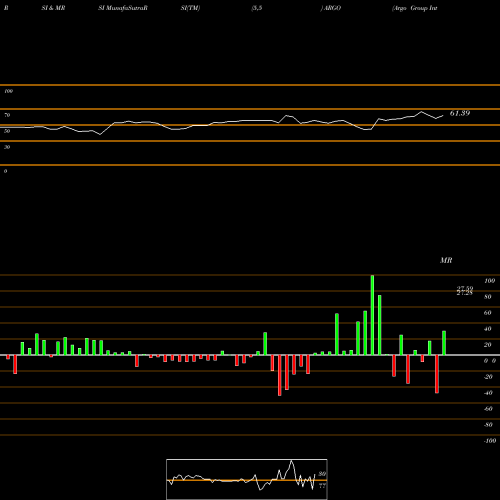Click the MR axis label -80

pyautogui.click(x=488, y=425)
